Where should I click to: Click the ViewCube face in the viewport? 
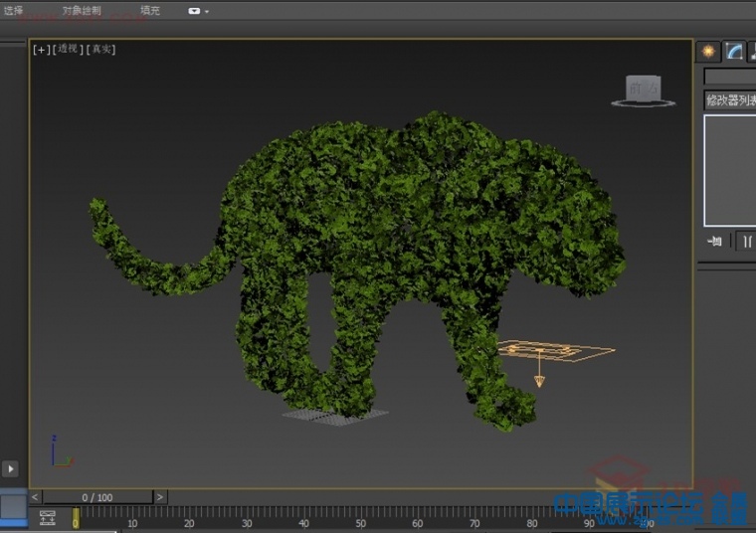pos(644,89)
